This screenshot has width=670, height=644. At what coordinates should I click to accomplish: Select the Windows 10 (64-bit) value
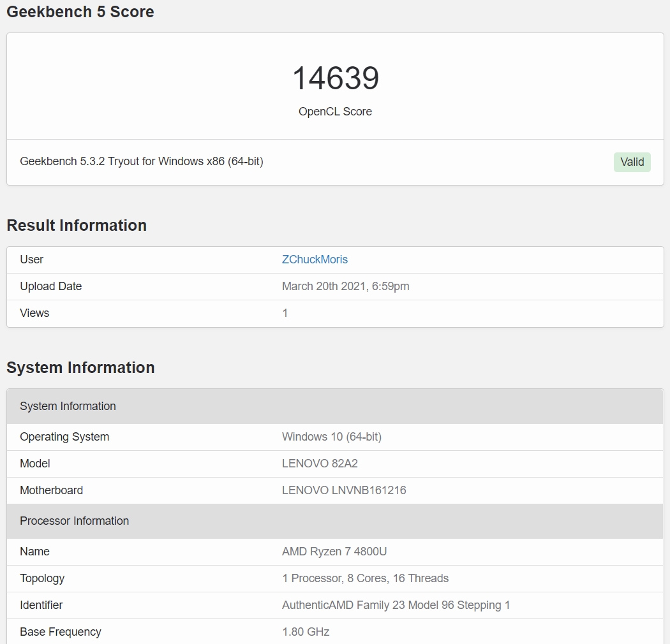point(332,437)
